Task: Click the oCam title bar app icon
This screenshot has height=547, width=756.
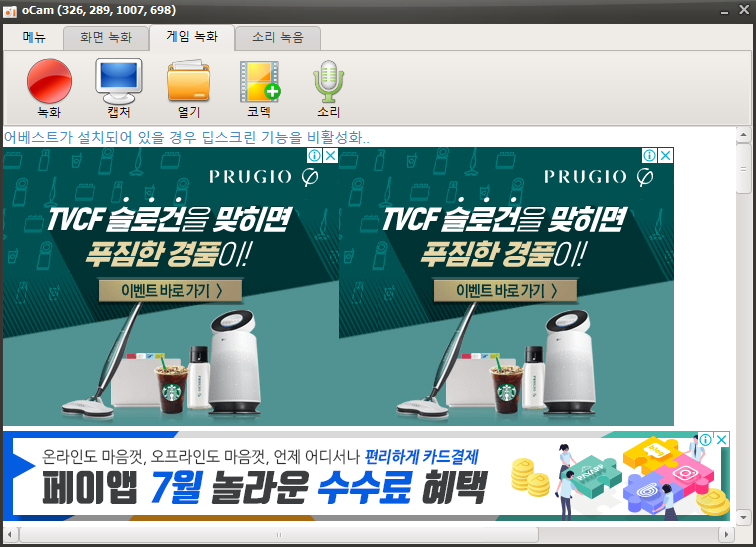Action: [10, 11]
